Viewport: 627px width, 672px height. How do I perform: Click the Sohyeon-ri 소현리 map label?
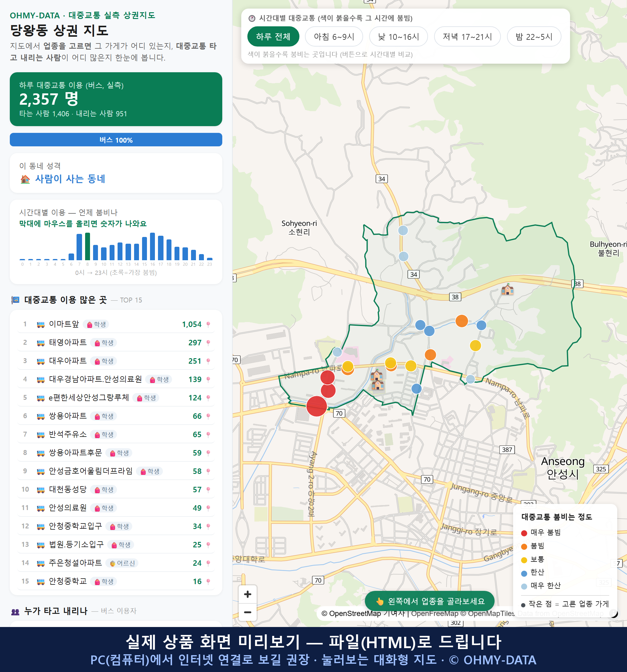299,227
